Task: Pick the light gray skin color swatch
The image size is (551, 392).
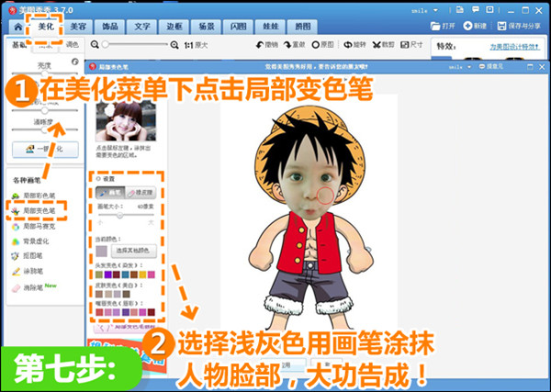Action: (117, 294)
